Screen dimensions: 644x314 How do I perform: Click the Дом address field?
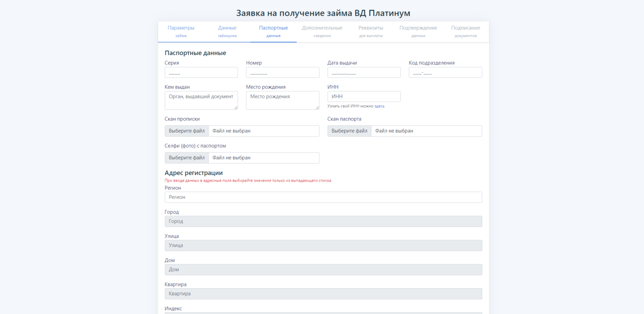click(x=323, y=270)
